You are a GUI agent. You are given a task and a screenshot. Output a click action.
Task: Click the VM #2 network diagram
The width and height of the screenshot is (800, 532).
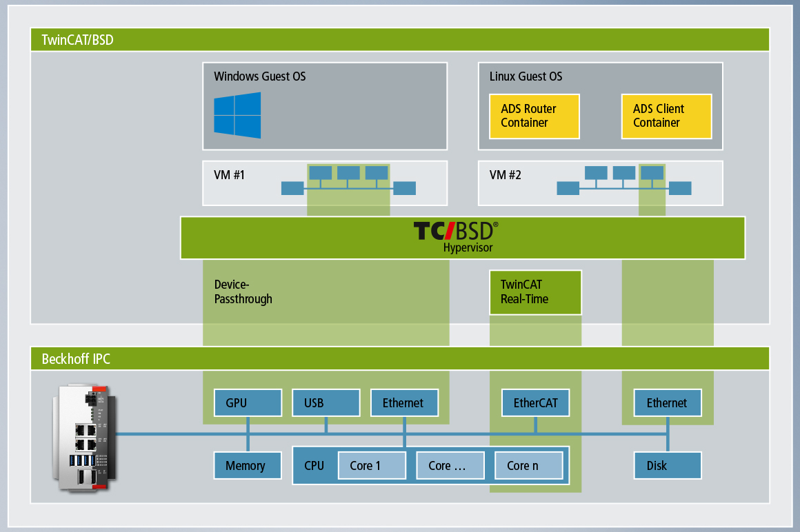[624, 181]
